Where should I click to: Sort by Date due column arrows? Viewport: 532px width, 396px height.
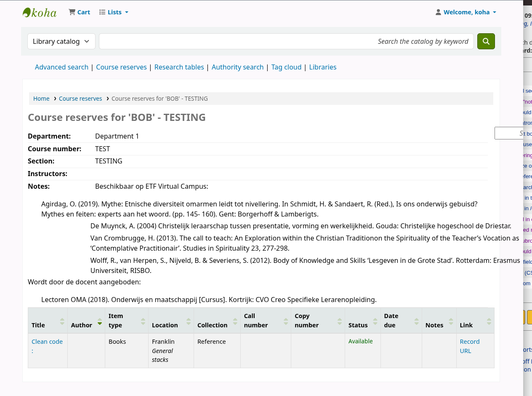pyautogui.click(x=416, y=321)
